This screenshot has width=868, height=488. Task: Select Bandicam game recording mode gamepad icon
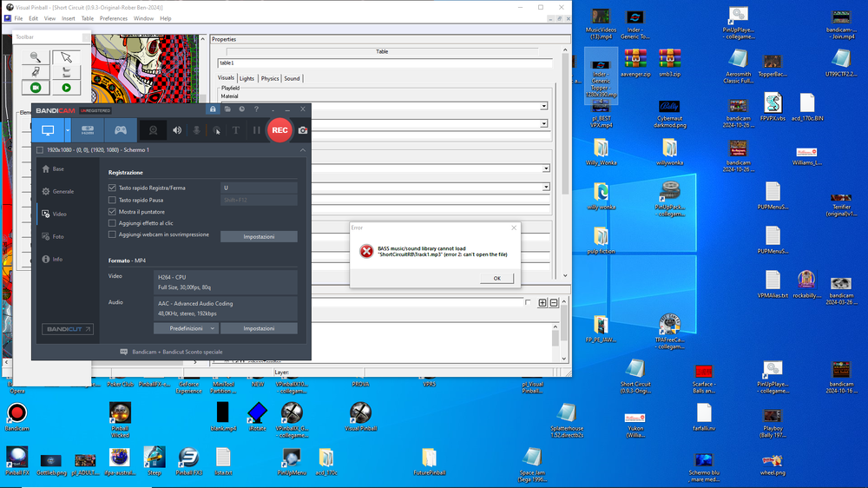tap(120, 131)
